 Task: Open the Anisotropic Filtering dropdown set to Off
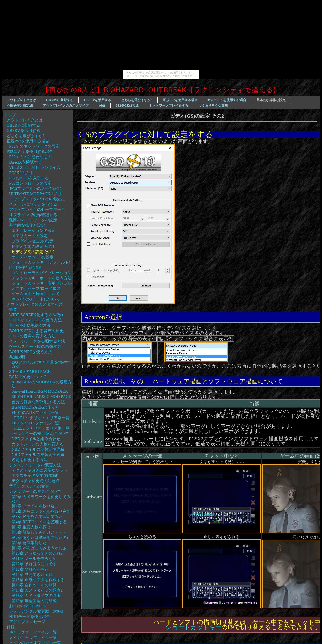coord(146,231)
